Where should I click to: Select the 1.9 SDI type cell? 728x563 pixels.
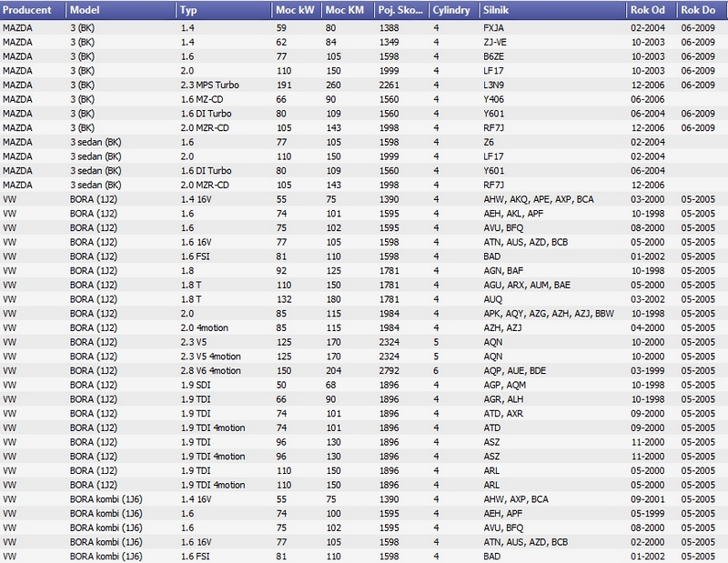coord(196,385)
